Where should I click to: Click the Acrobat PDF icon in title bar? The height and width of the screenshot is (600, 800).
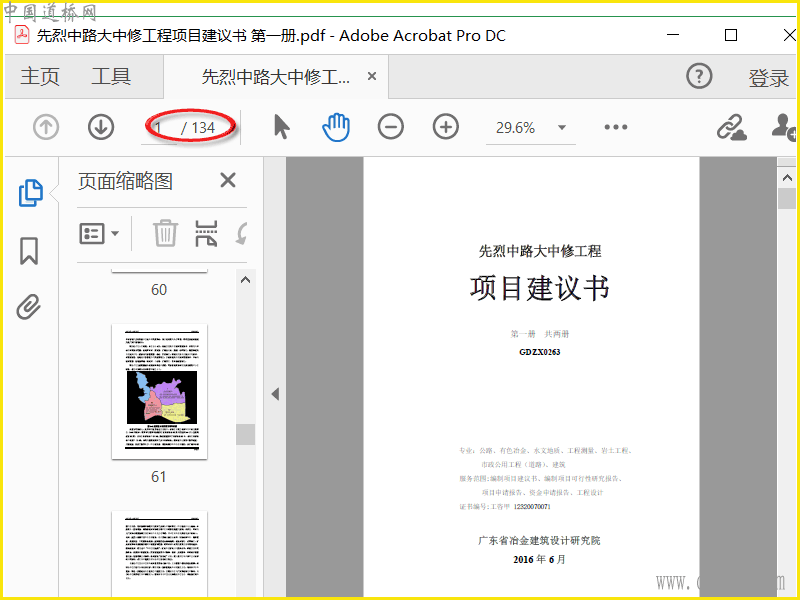click(x=22, y=36)
